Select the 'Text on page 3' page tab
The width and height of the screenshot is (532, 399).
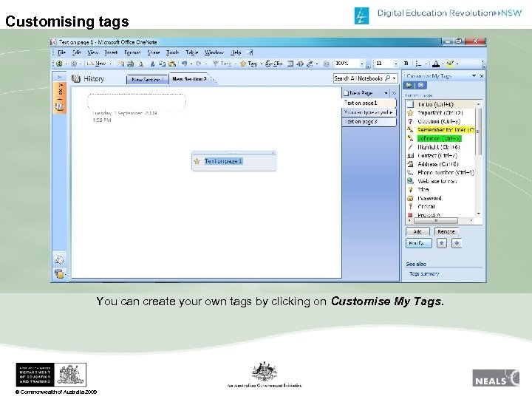click(x=369, y=121)
